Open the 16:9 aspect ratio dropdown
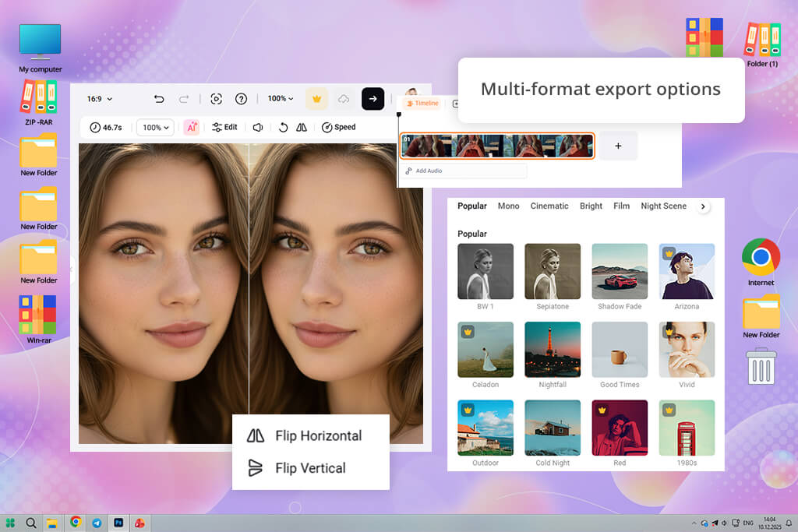Viewport: 798px width, 532px height. (x=100, y=99)
